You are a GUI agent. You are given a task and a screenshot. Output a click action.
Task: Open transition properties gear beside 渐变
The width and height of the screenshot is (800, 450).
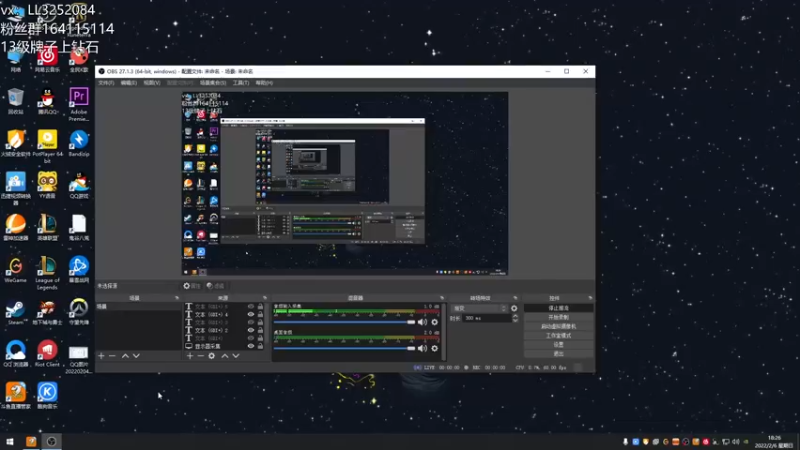(514, 308)
